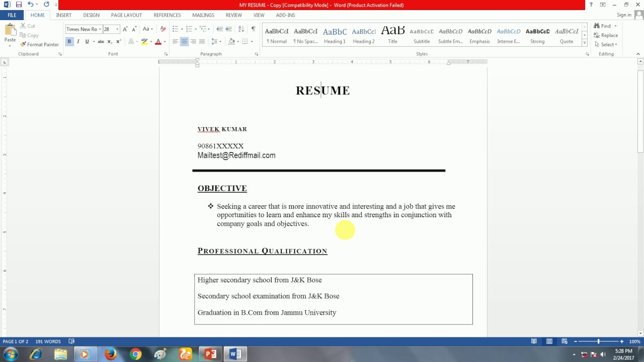The width and height of the screenshot is (644, 362).
Task: Switch to the INSERT ribbon tab
Action: click(63, 15)
